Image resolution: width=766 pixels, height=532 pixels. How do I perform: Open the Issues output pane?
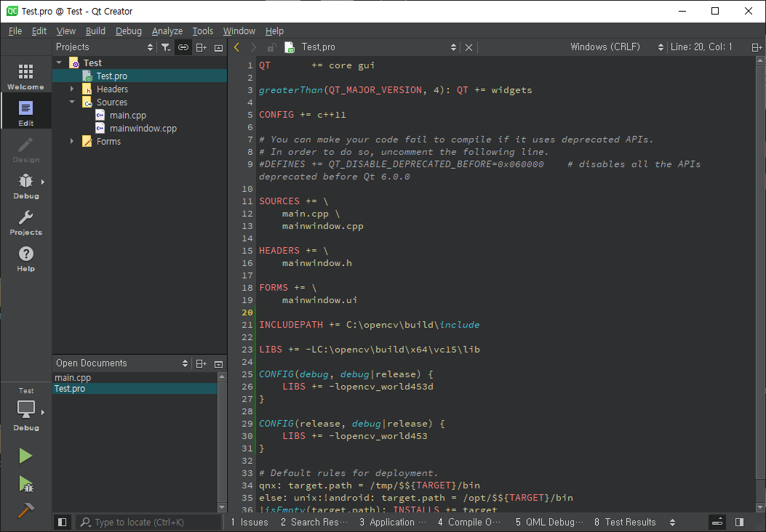(x=250, y=523)
